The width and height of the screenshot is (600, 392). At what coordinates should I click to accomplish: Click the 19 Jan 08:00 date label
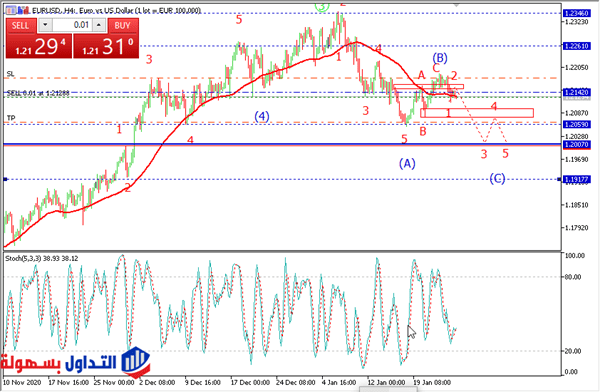tap(432, 382)
